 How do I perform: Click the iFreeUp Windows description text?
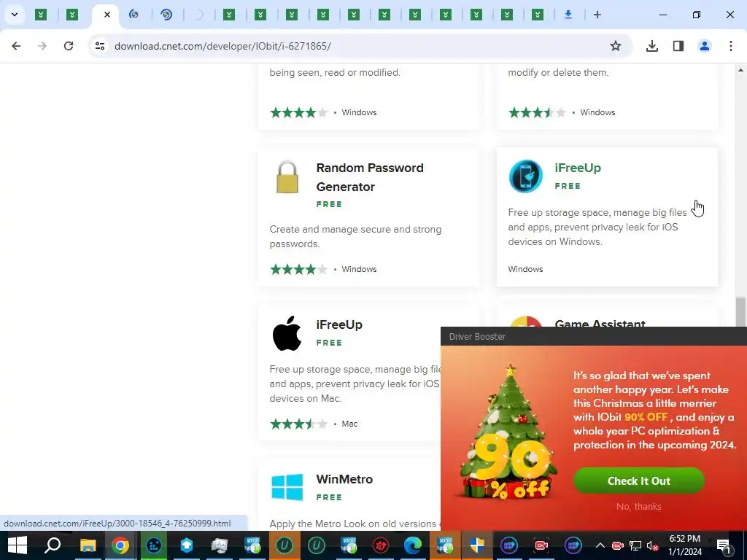597,227
